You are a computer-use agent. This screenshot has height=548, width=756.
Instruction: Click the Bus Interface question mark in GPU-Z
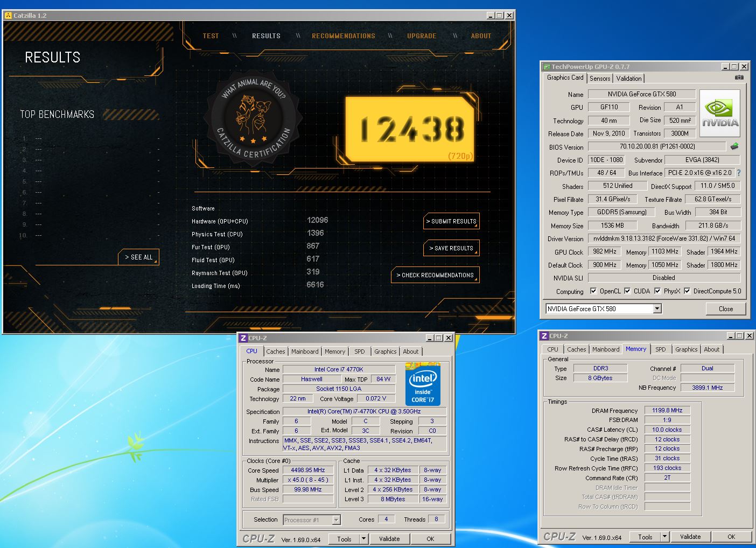pos(739,173)
